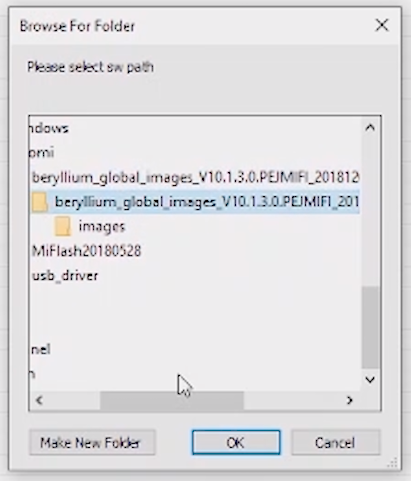Select parent beryllium_global_images_V10.1.3.0 folder
411x481 pixels.
(195, 177)
